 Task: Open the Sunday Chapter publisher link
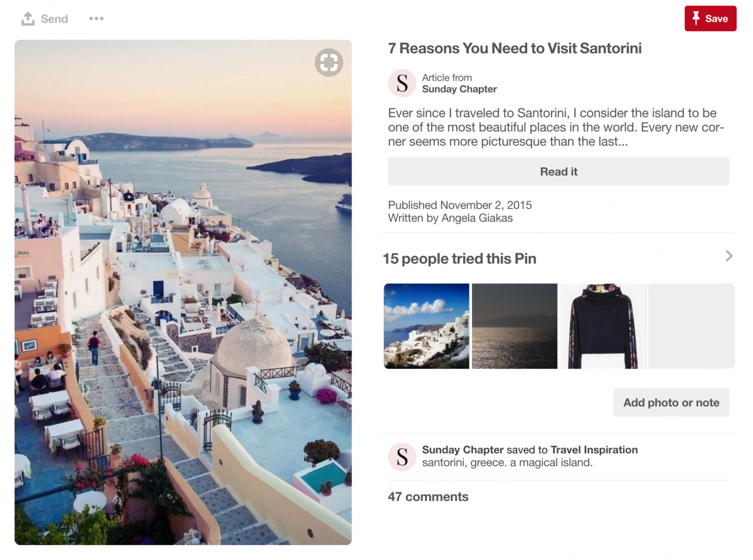(459, 89)
